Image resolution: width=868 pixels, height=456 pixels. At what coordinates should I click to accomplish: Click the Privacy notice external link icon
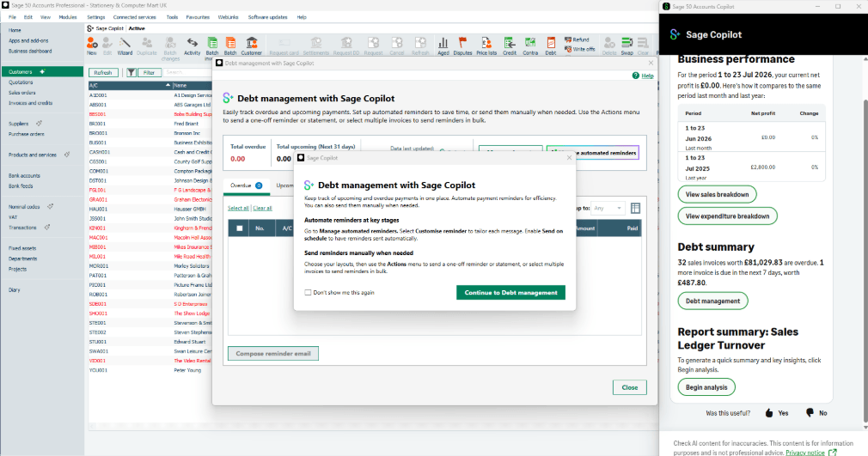click(832, 453)
